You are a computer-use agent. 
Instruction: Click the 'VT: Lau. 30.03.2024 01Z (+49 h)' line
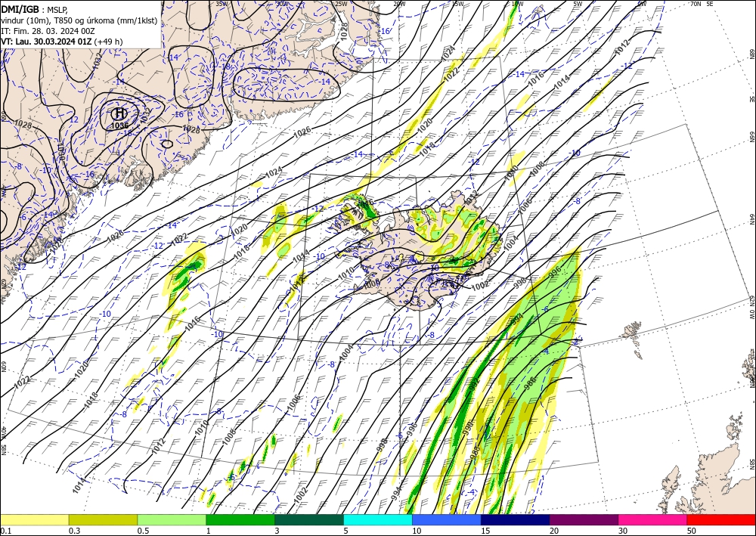(x=62, y=42)
